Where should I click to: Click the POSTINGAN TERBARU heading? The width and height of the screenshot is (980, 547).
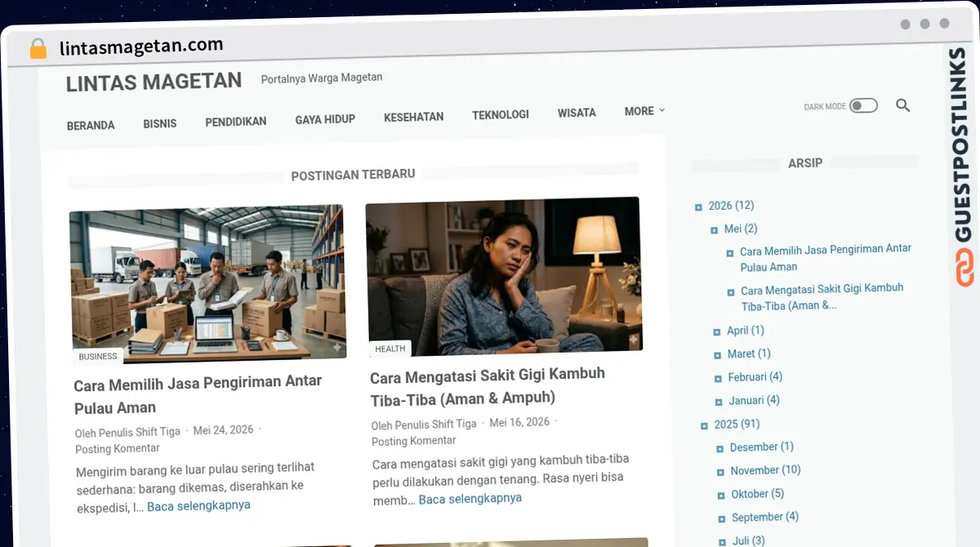click(353, 174)
